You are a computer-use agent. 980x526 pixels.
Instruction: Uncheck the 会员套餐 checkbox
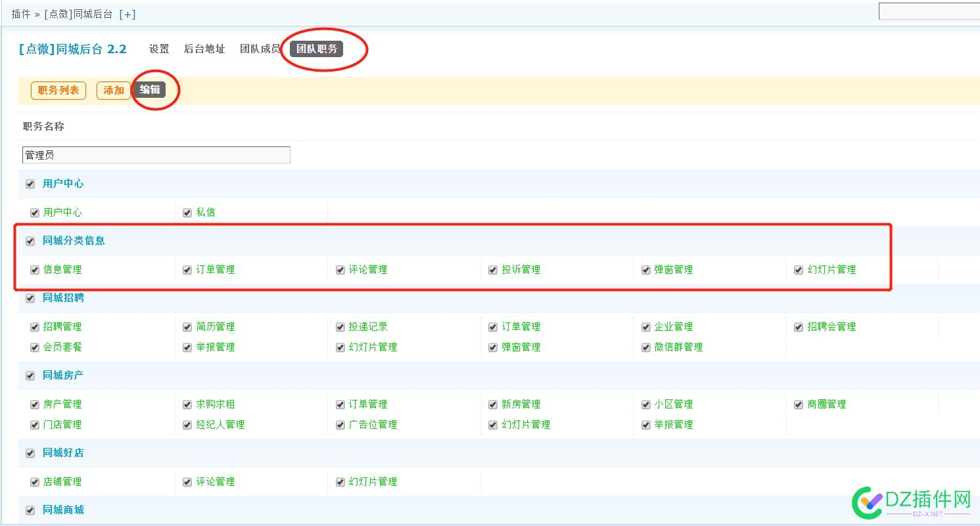click(x=35, y=347)
